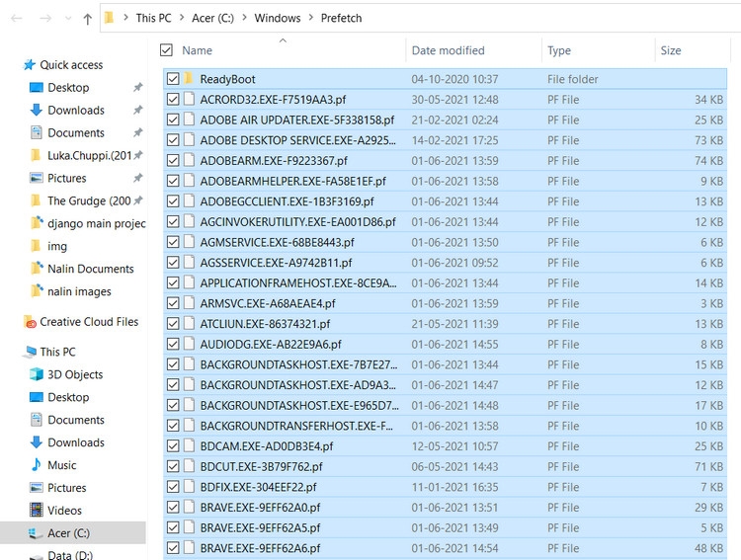Sort files by Date modified column
The height and width of the screenshot is (560, 741).
click(448, 50)
